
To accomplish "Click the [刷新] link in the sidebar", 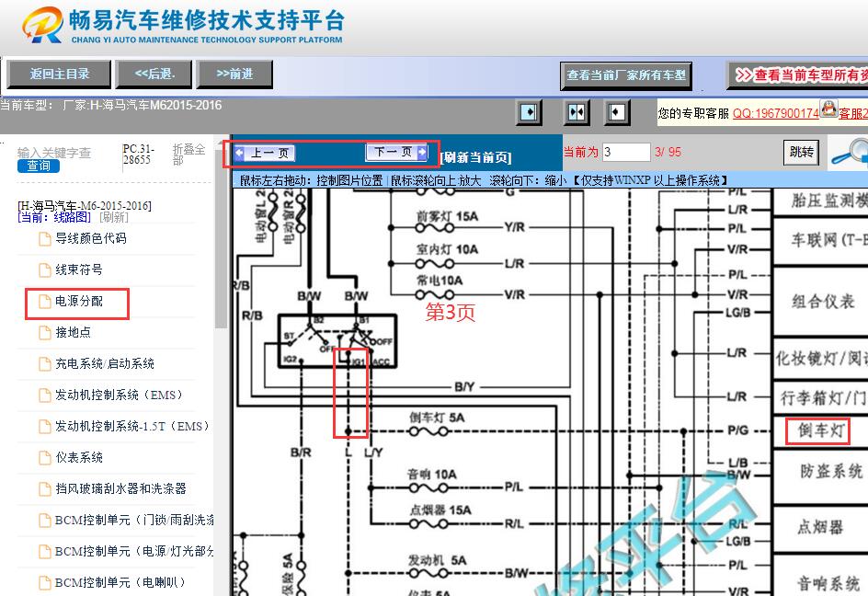I will point(114,217).
